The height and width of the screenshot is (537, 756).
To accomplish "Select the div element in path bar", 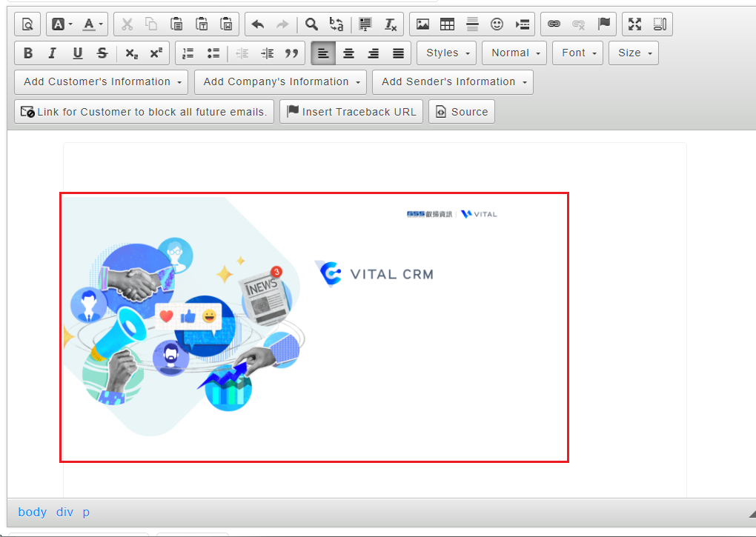I will click(64, 512).
